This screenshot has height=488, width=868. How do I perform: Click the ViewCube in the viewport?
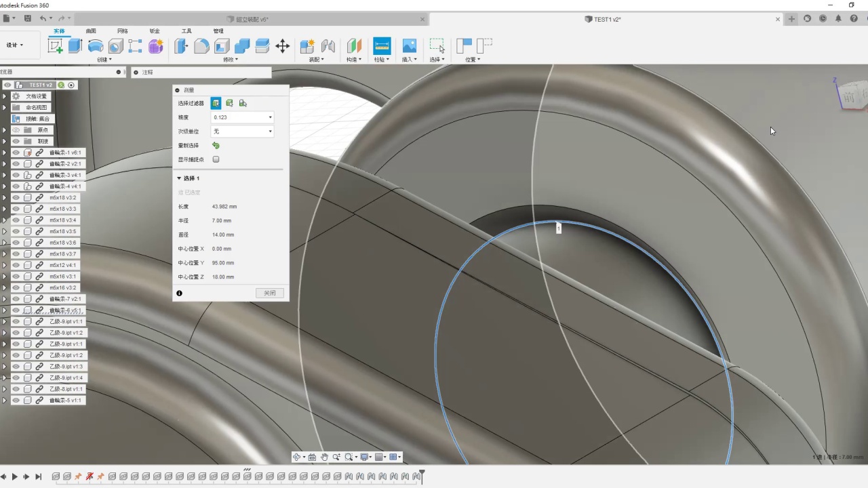[x=852, y=95]
